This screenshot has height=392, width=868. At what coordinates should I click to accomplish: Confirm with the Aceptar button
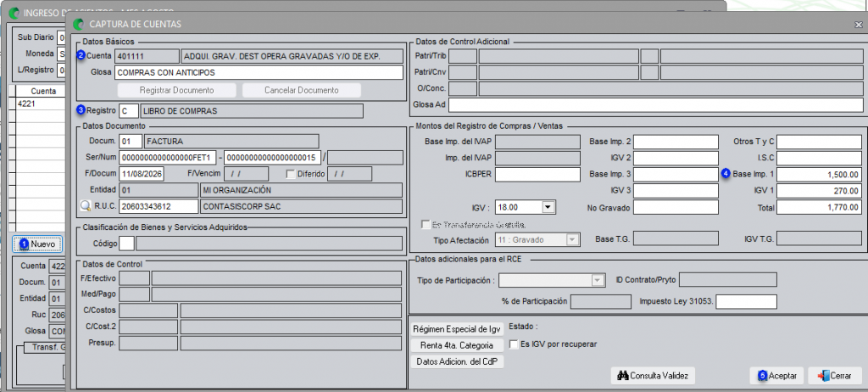(776, 375)
